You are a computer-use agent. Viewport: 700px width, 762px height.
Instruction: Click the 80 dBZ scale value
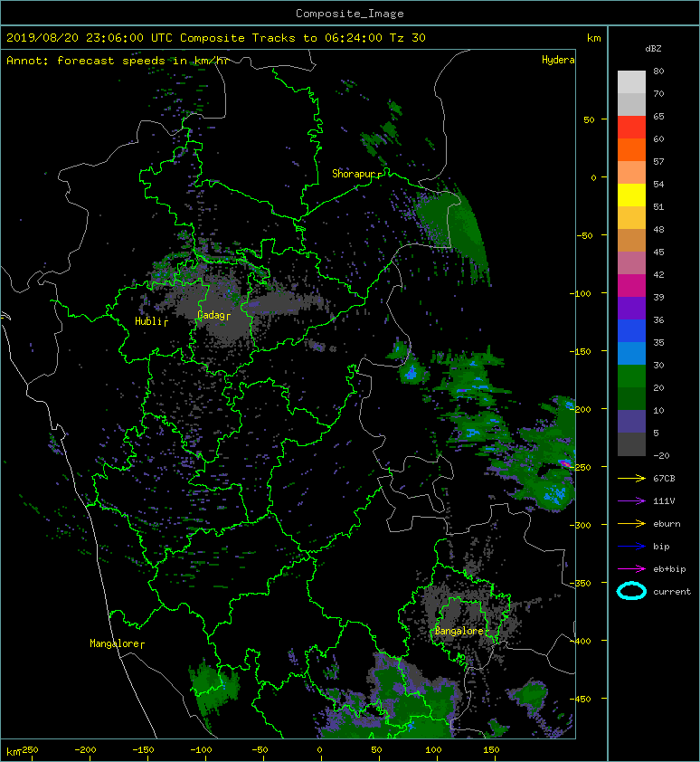pyautogui.click(x=658, y=71)
